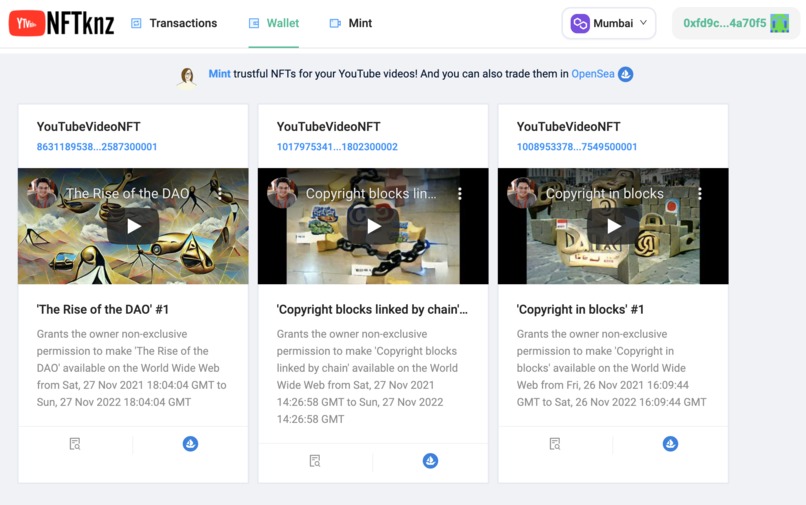Click the Wallet tab icon
The height and width of the screenshot is (505, 806).
coord(254,23)
